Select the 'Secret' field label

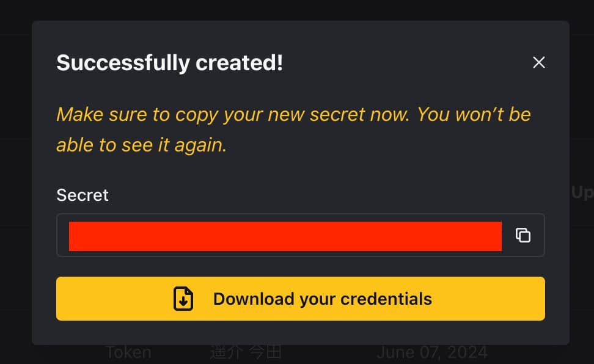[82, 195]
